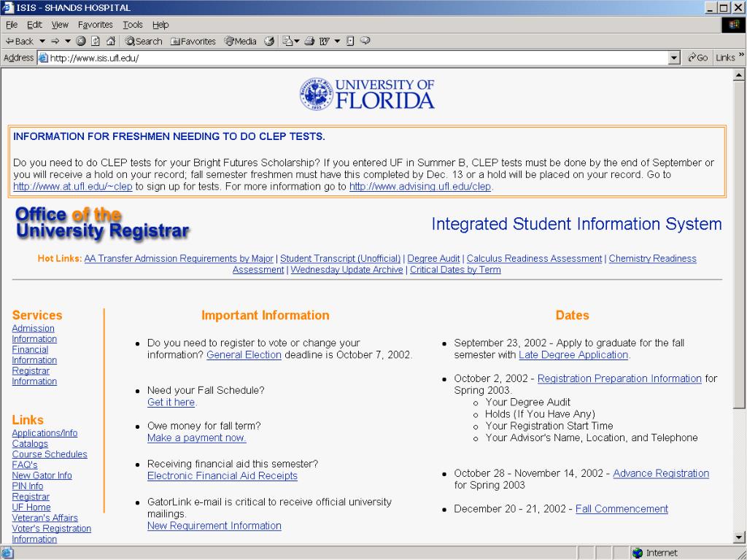Click the IE page icon in the status bar

7,553
